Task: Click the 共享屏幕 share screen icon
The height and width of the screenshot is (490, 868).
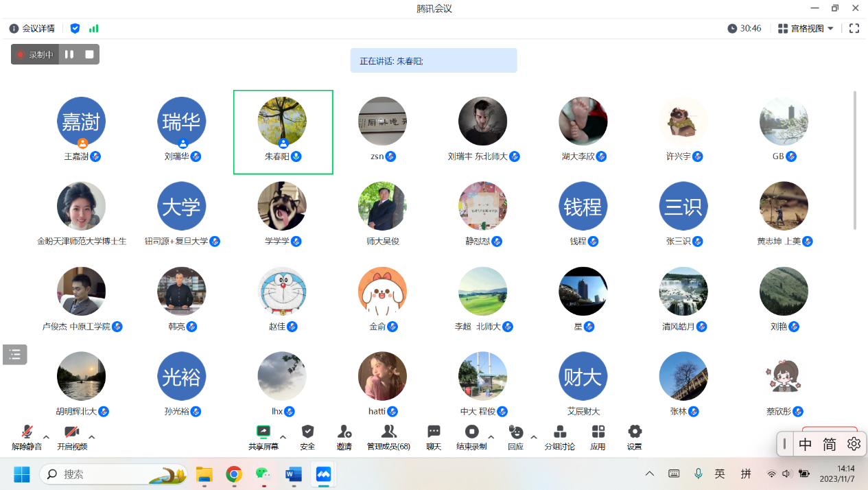Action: click(263, 432)
